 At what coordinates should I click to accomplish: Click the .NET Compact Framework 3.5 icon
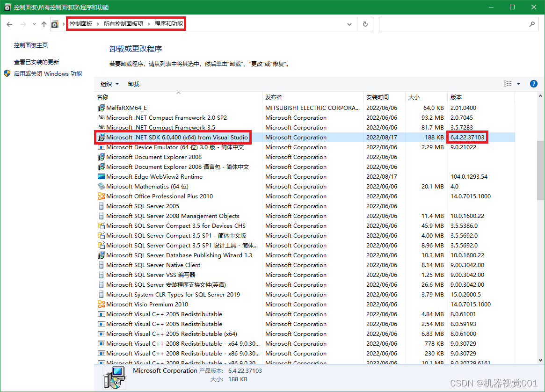101,127
